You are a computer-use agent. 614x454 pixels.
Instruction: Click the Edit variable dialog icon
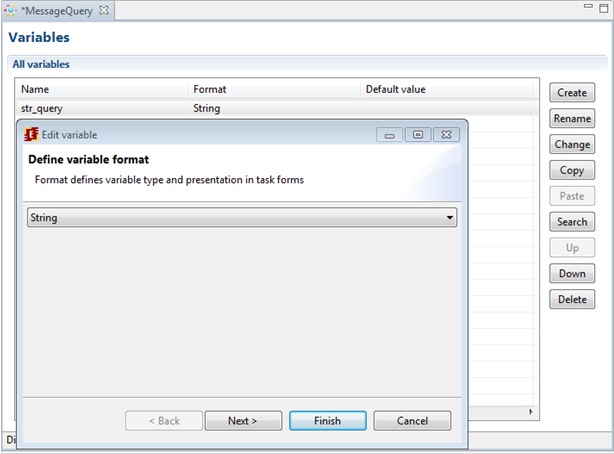(x=31, y=134)
